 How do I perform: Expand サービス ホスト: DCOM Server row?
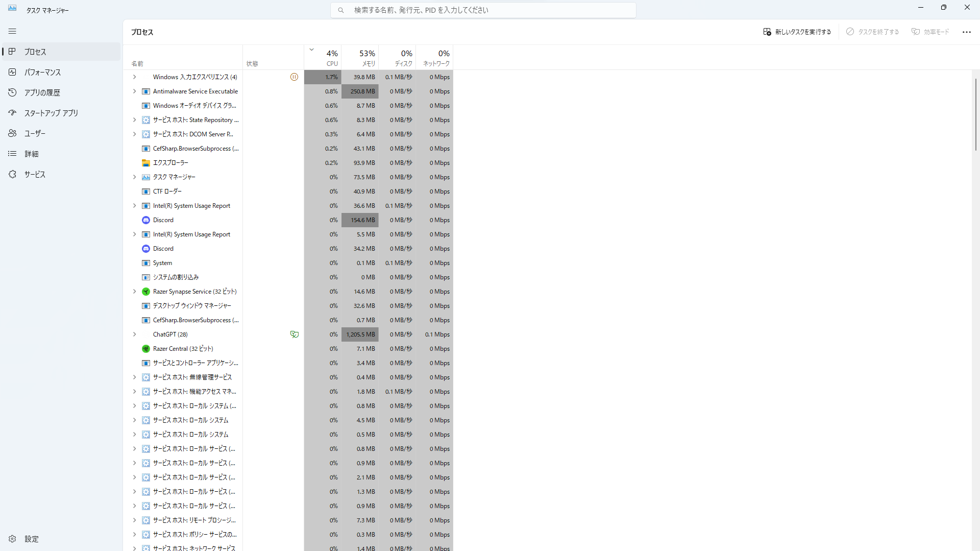(x=134, y=134)
